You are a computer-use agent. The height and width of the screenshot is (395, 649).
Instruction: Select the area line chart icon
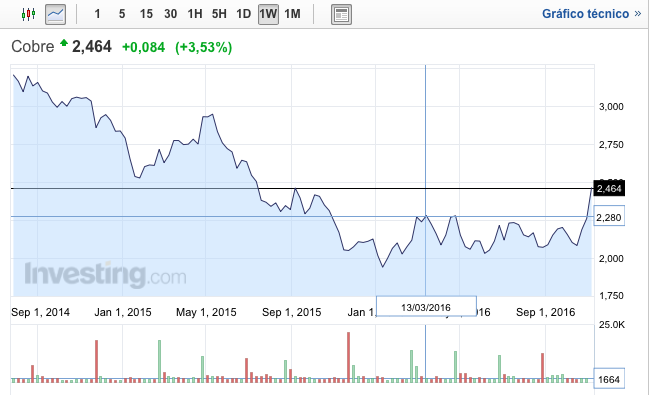click(x=55, y=14)
